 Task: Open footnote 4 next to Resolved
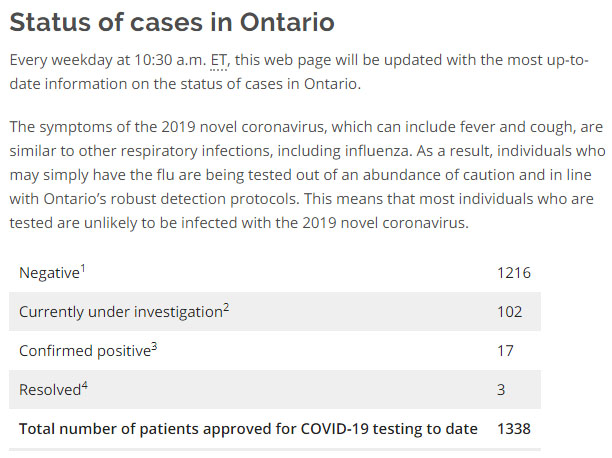[83, 384]
